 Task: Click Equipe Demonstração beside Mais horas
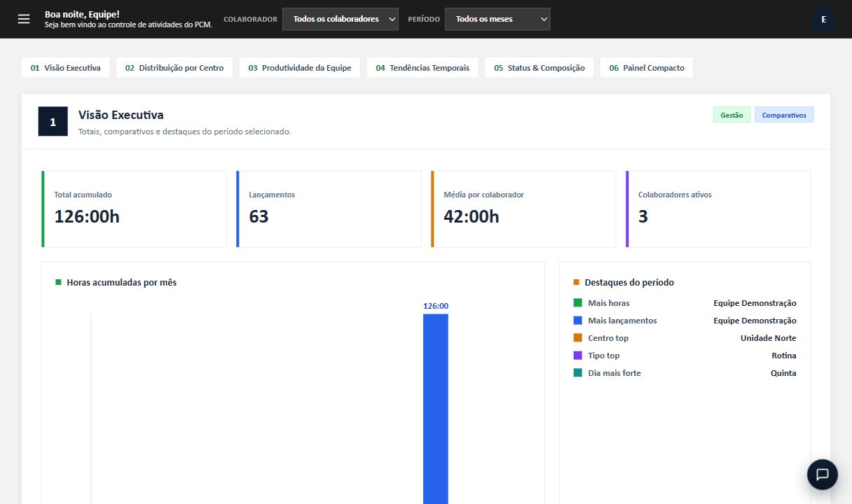(755, 303)
